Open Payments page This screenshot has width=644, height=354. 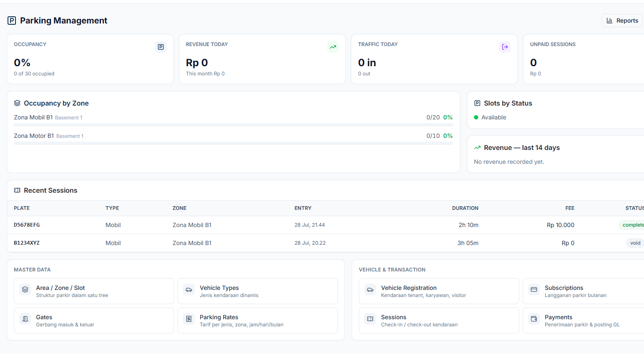[583, 320]
